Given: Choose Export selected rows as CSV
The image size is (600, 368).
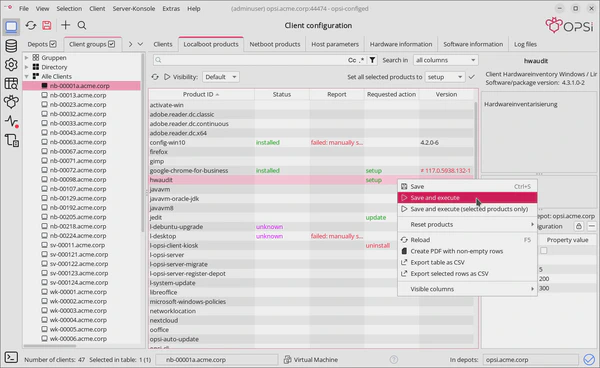Looking at the screenshot, I should pos(467,274).
